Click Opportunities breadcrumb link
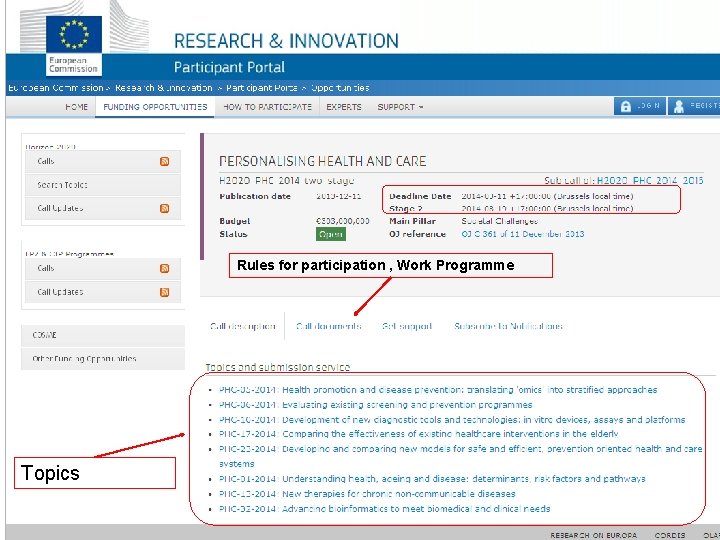 coord(340,88)
